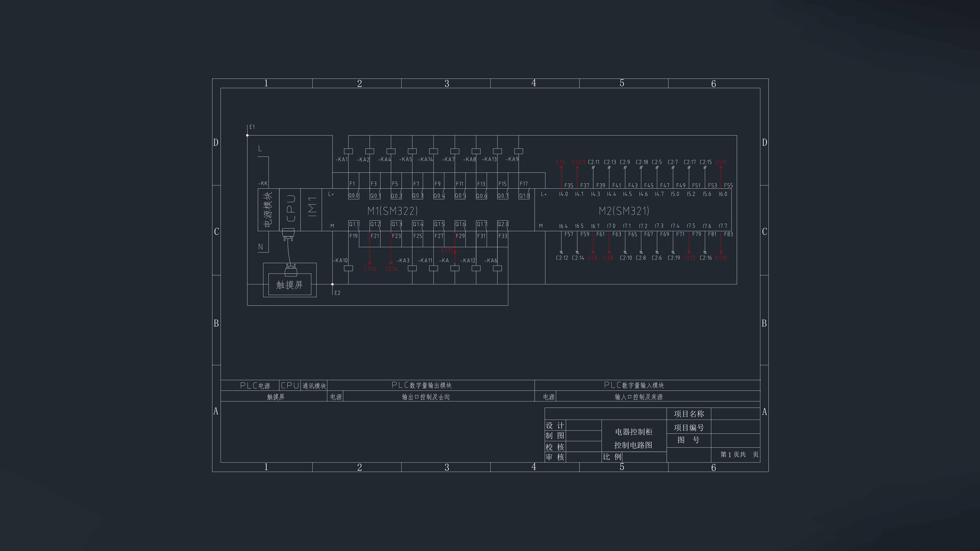Screen dimensions: 980x551
Task: Click the E2 node label
Action: [337, 293]
